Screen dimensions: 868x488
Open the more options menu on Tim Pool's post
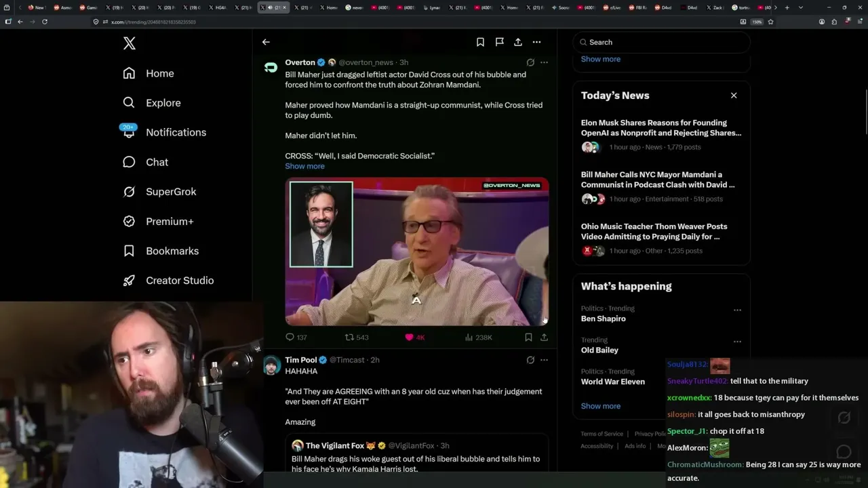544,360
